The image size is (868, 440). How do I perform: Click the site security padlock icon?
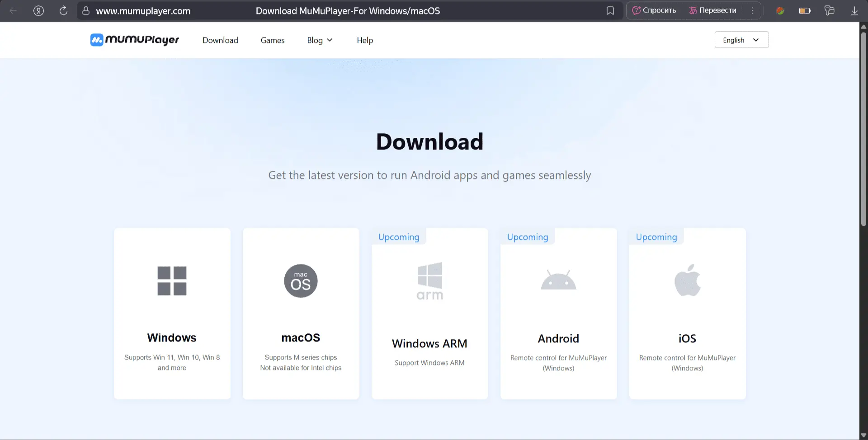[86, 11]
